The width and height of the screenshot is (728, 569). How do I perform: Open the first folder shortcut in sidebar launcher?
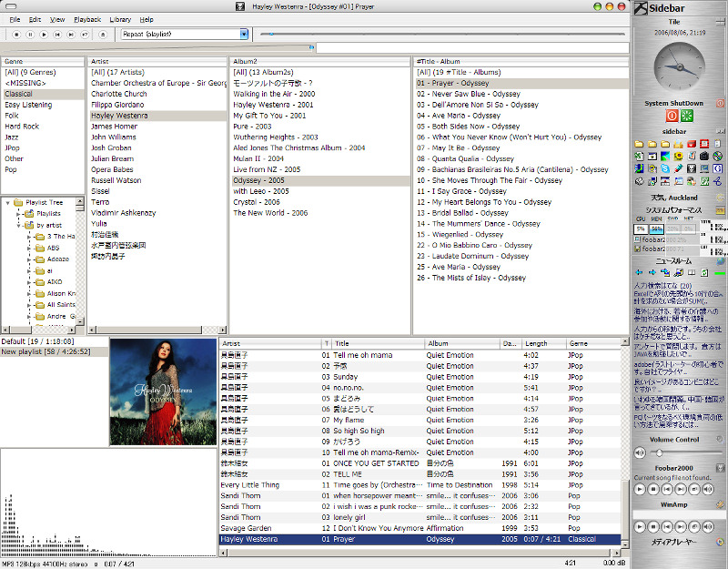640,144
